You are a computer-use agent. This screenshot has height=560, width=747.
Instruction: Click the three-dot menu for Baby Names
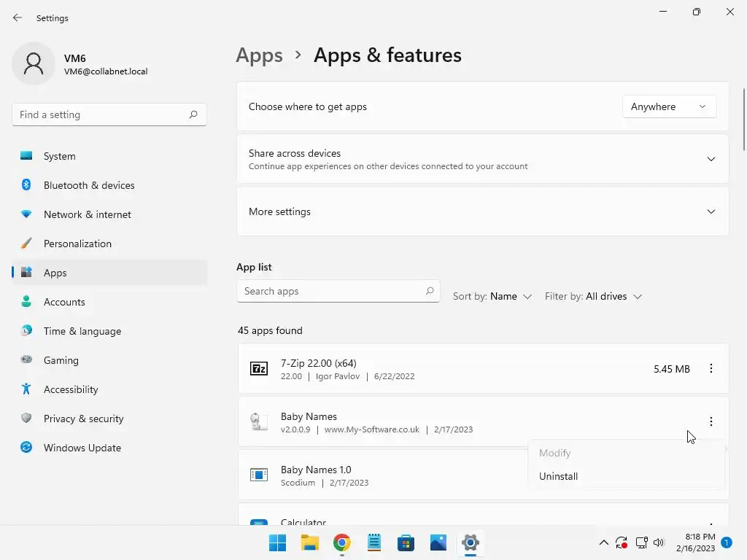(711, 421)
